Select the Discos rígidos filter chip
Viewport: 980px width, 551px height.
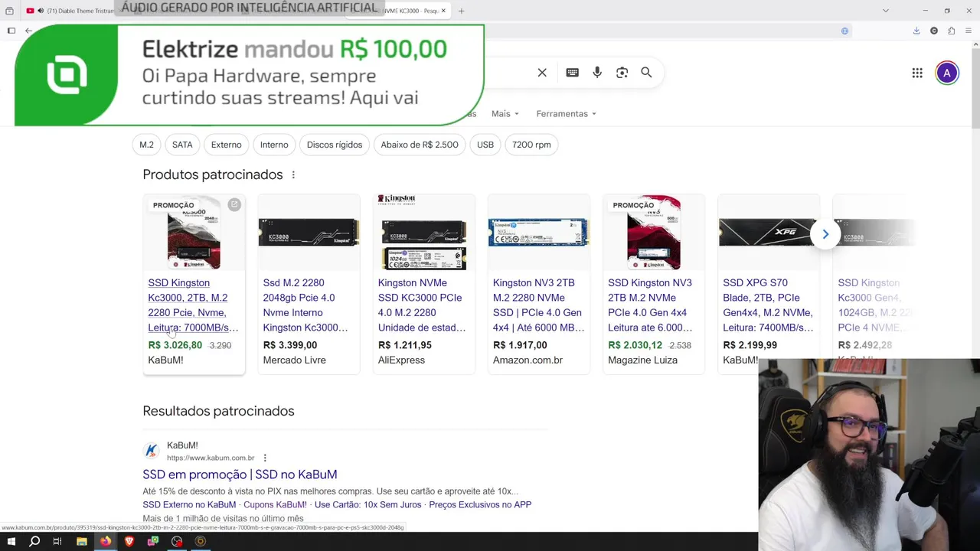(335, 145)
